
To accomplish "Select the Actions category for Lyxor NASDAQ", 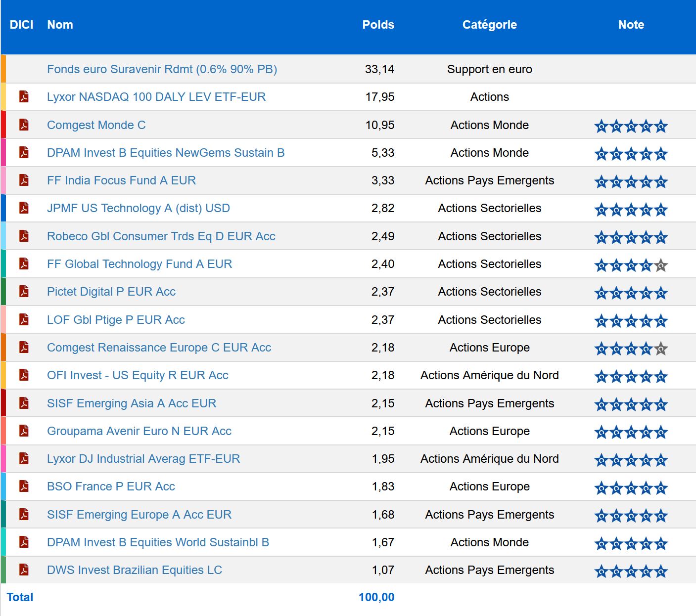I will click(490, 97).
